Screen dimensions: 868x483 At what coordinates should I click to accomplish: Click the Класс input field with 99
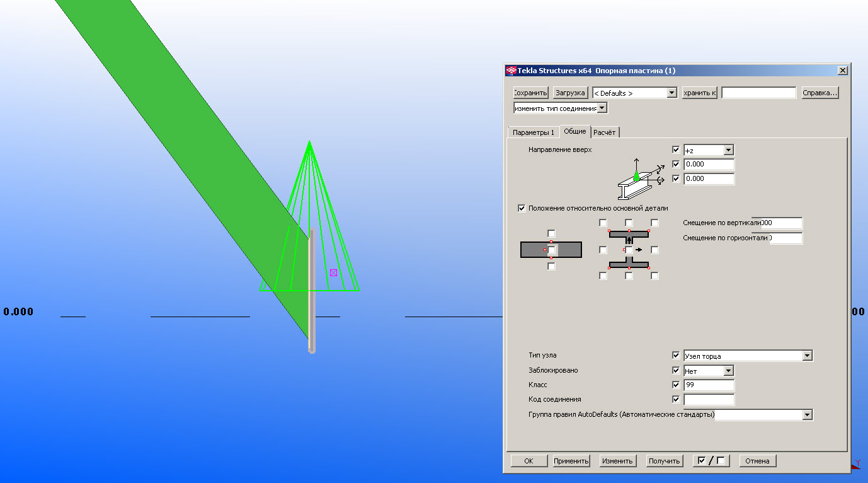[x=709, y=385]
